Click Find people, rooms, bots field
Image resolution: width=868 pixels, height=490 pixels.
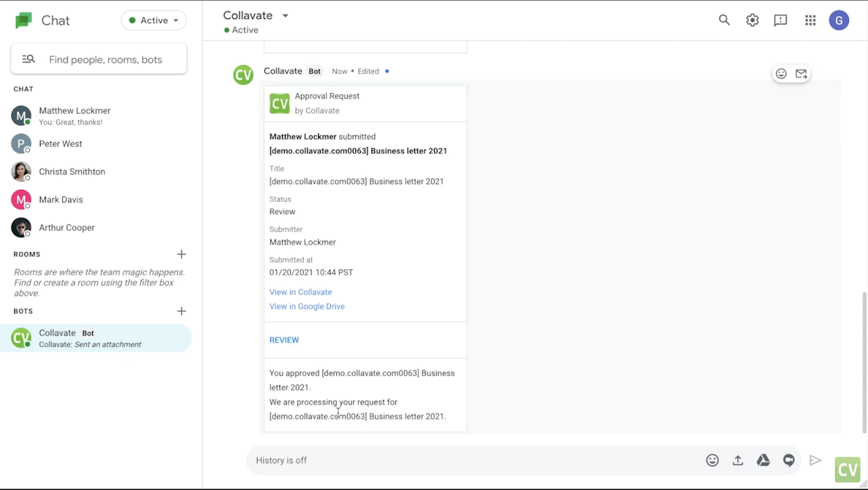99,59
